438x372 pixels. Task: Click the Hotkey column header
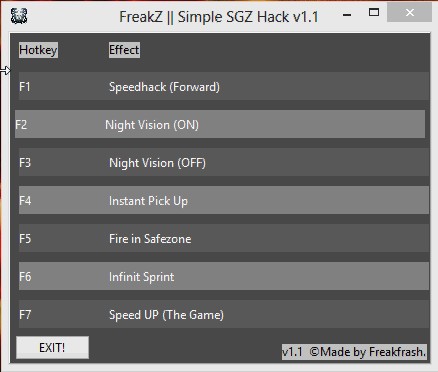38,50
